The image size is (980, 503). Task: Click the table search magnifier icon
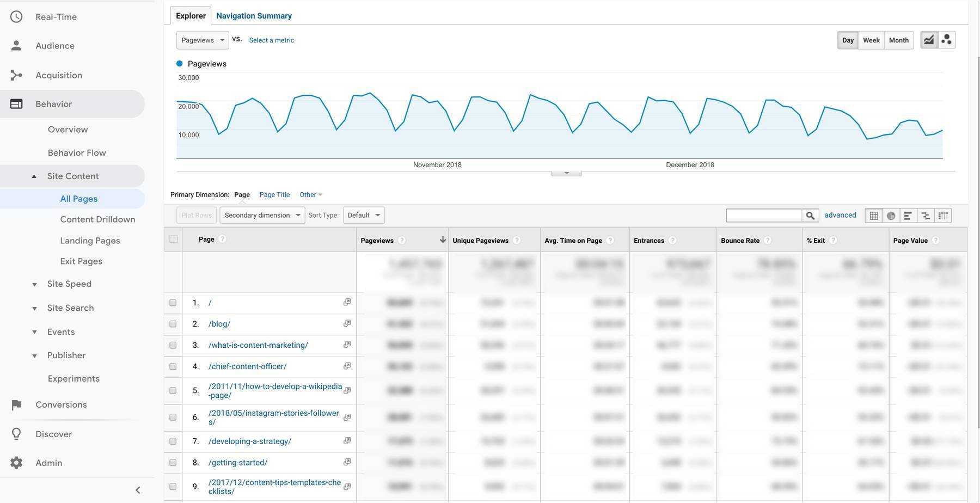810,216
